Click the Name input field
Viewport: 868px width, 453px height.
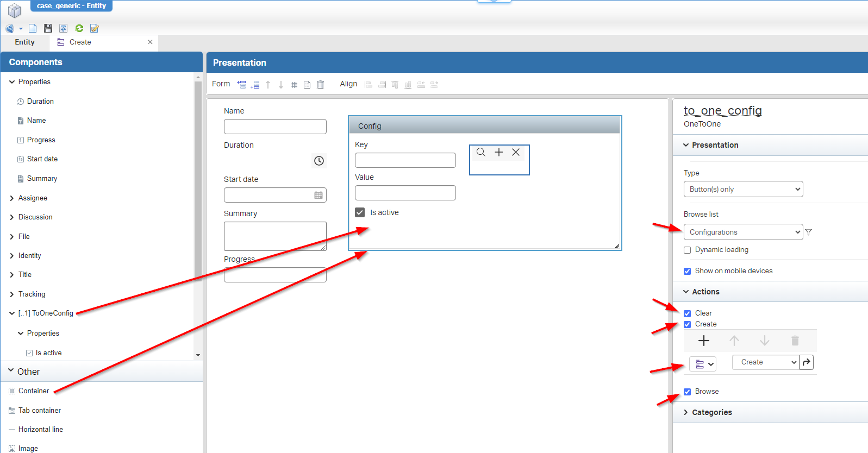coord(275,127)
